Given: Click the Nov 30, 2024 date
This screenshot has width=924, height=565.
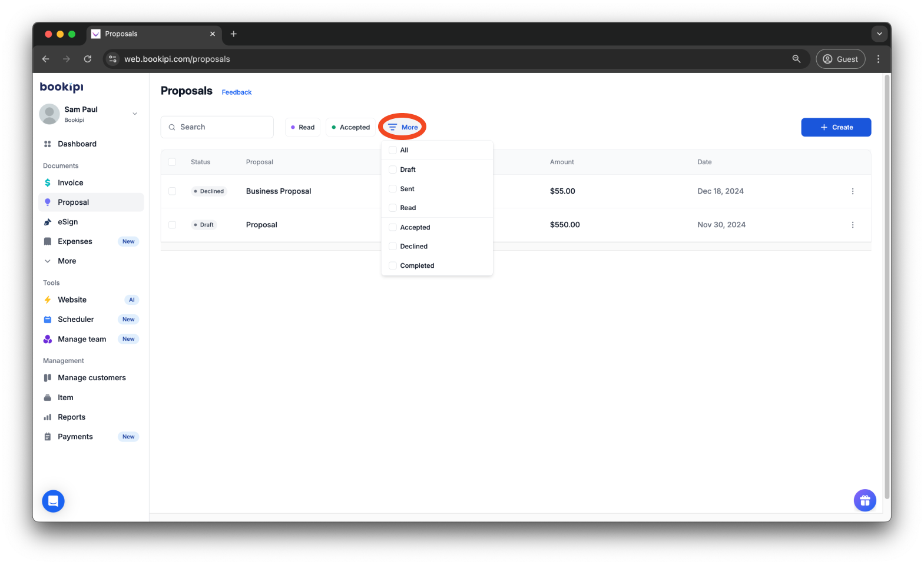Looking at the screenshot, I should point(721,225).
